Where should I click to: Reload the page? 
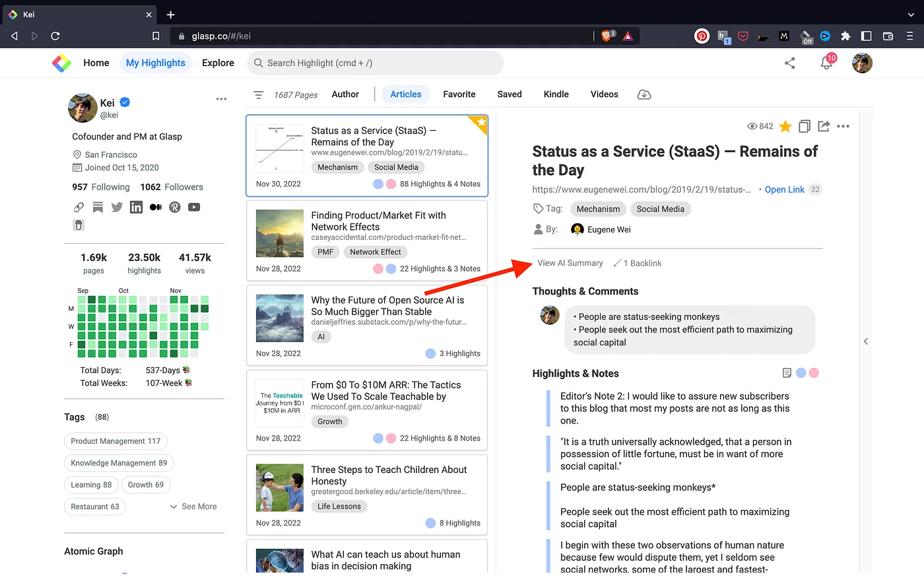tap(55, 36)
